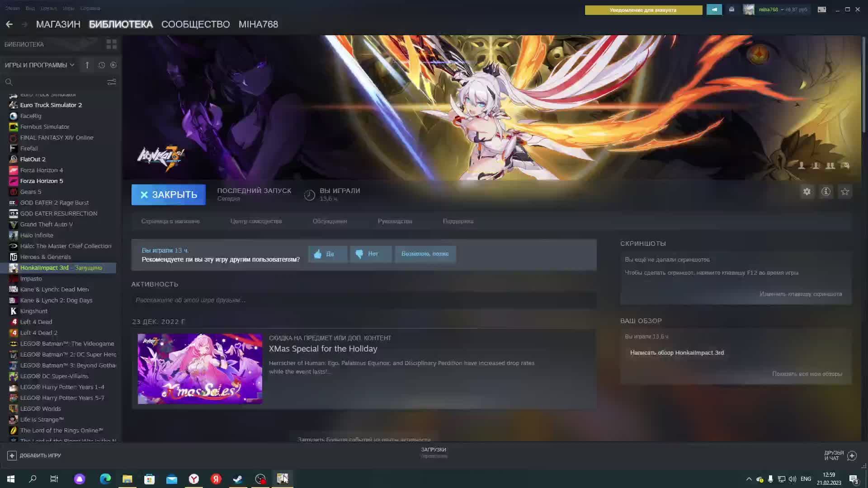The height and width of the screenshot is (488, 868).
Task: Expand the ИГРЫ И ПРОГРАММЫ dropdown
Action: pos(40,65)
